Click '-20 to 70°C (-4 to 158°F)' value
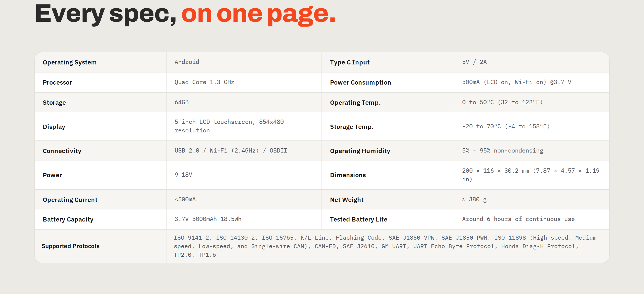The width and height of the screenshot is (644, 294). click(x=506, y=126)
